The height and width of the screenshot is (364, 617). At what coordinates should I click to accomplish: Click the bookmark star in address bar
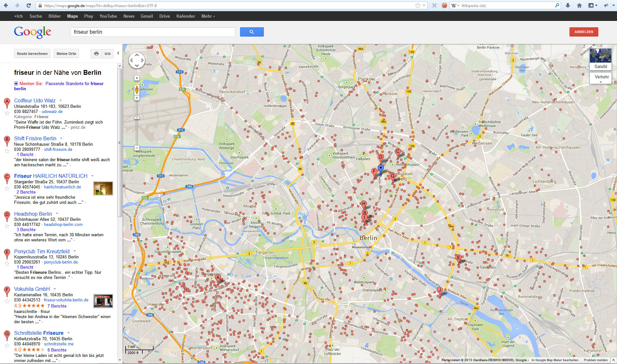[417, 5]
